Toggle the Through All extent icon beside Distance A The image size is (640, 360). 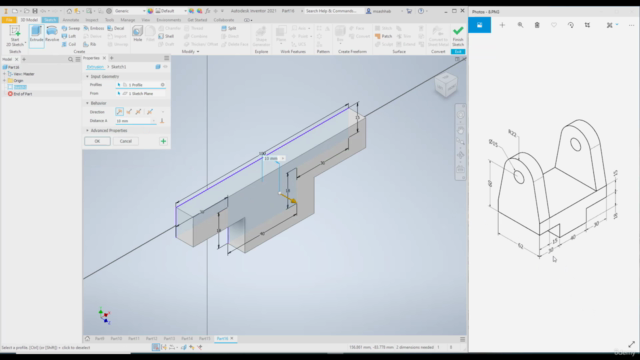point(162,121)
